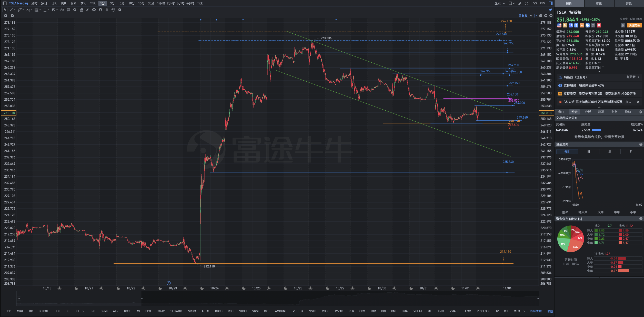Screen dimensions: 644x317
Task: Click the candlestick replay icon
Action: click(81, 10)
